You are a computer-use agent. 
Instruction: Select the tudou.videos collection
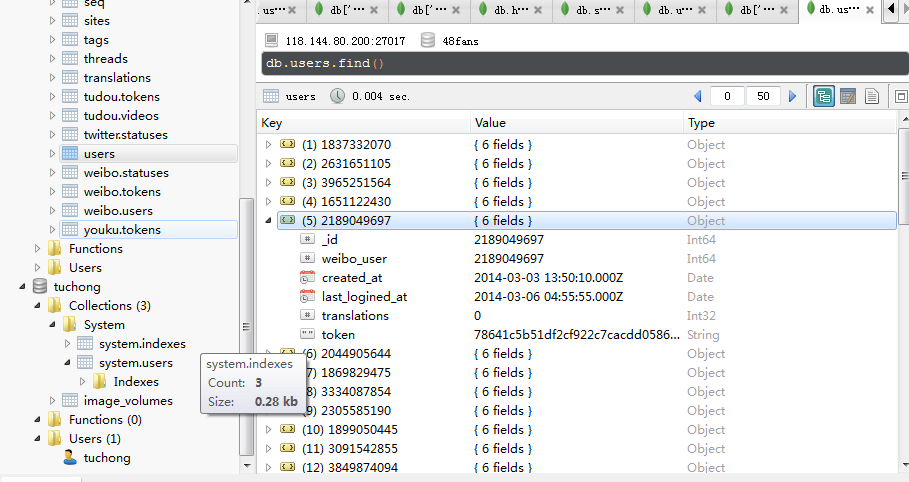click(x=121, y=115)
